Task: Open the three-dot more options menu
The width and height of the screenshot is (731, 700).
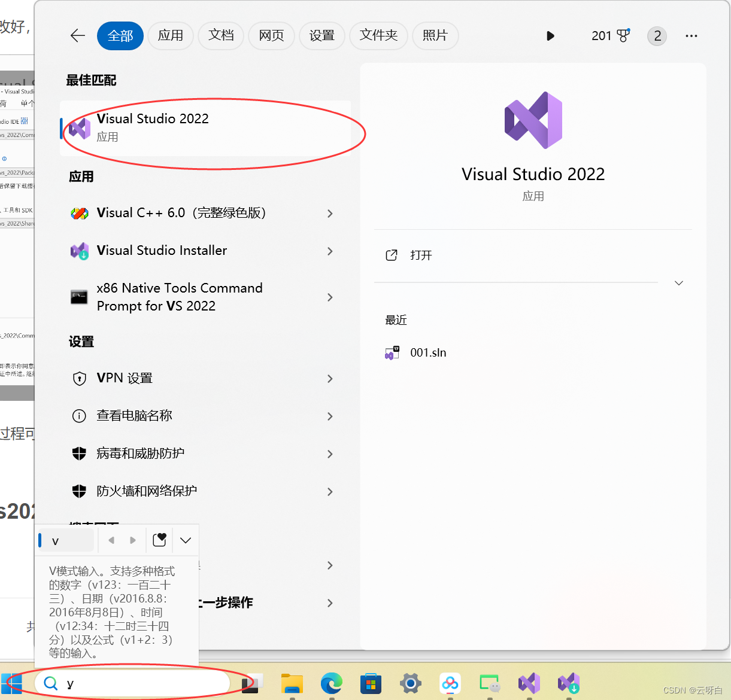Action: coord(691,36)
